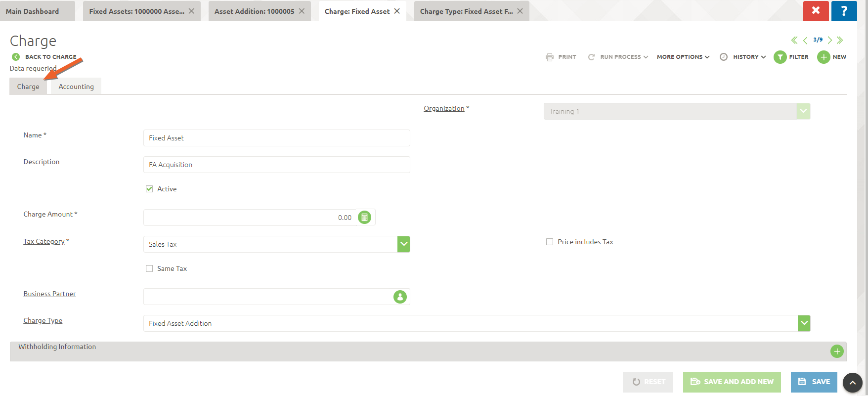This screenshot has height=396, width=868.
Task: Open the Asset Addition: 1000005 tab
Action: (254, 11)
